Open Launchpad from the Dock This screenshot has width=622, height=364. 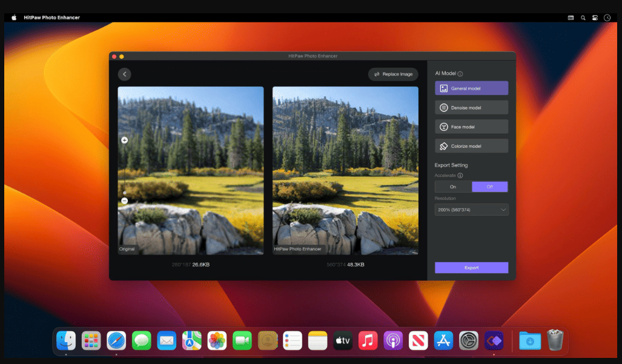[x=91, y=340]
